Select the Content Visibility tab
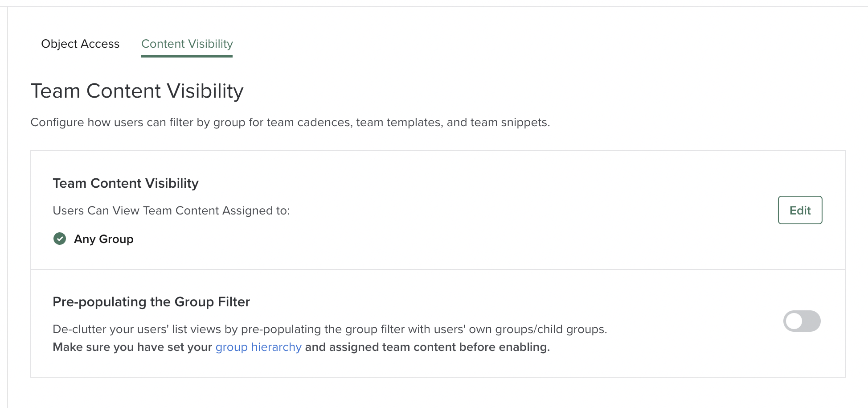868x408 pixels. point(187,44)
